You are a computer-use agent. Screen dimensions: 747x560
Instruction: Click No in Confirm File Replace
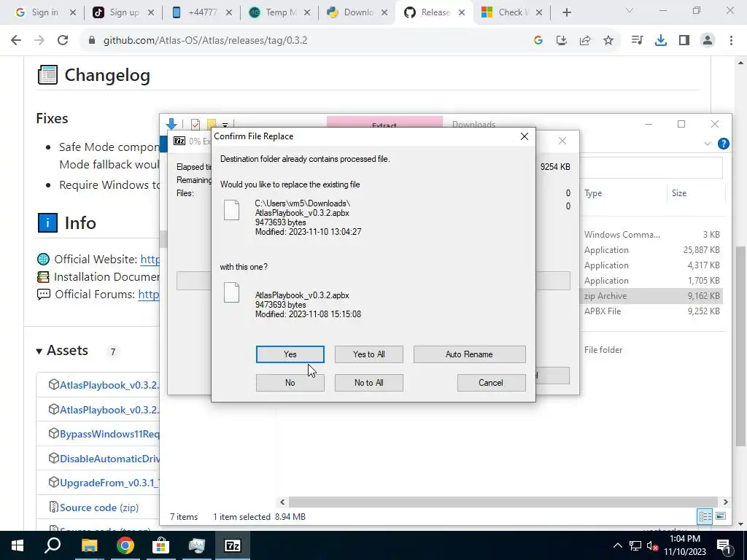[290, 383]
